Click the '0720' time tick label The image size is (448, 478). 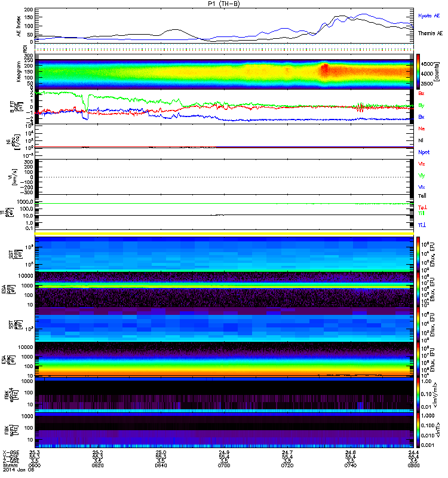[x=287, y=465]
